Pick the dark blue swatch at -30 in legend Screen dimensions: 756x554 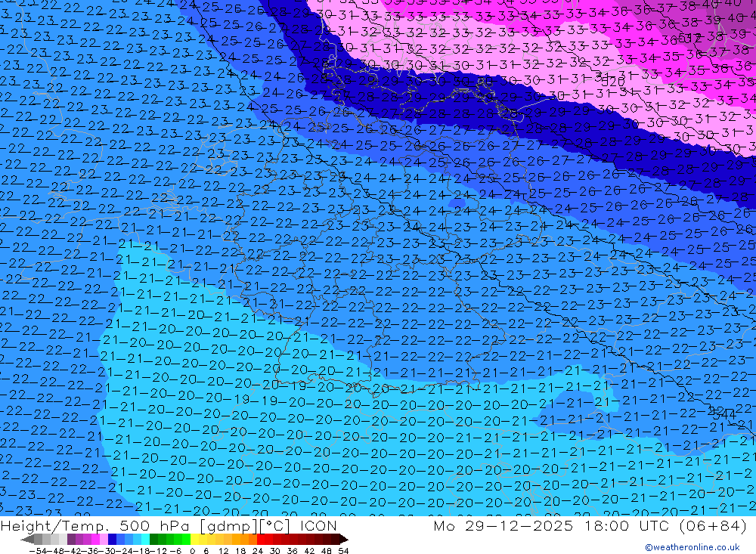coord(112,539)
